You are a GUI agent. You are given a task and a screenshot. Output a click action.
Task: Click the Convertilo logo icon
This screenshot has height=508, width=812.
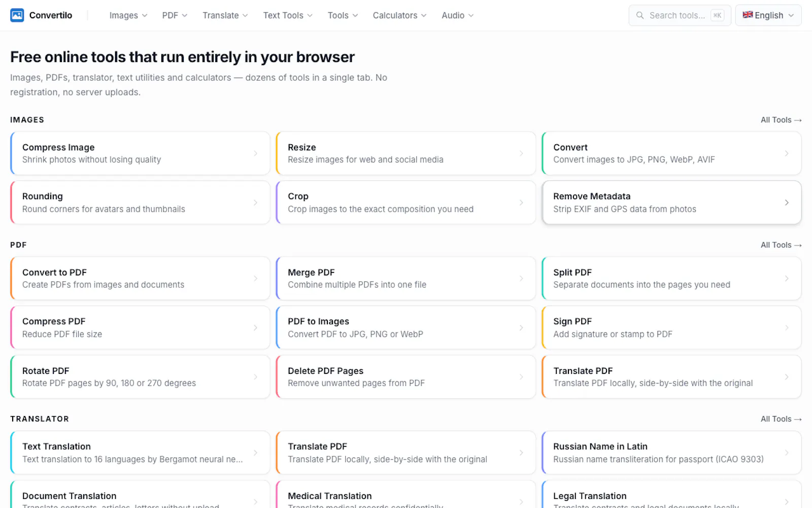tap(17, 15)
